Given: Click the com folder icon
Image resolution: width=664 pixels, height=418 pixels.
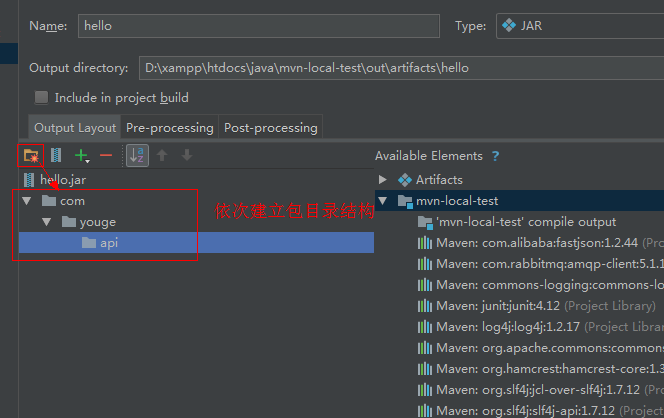Looking at the screenshot, I should 49,200.
